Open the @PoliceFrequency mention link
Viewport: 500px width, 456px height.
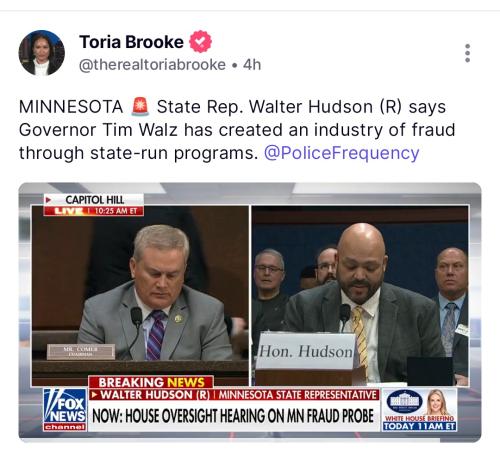pyautogui.click(x=341, y=153)
